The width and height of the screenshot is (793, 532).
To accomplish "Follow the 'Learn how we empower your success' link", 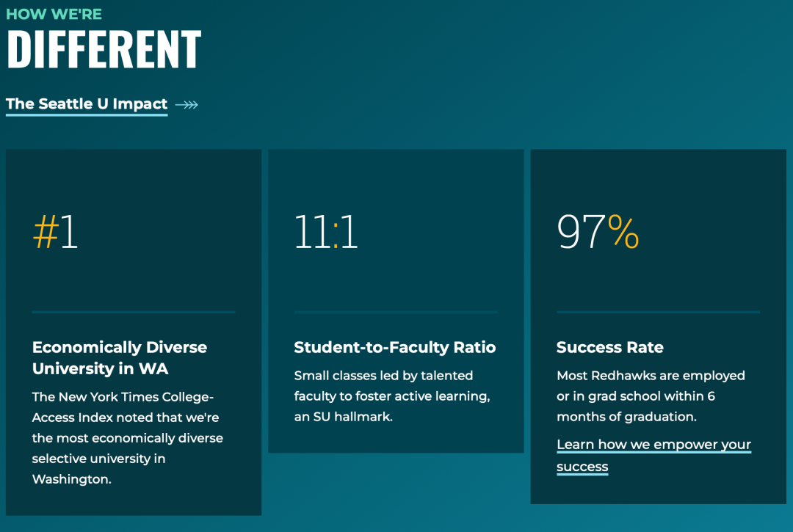I will point(653,455).
